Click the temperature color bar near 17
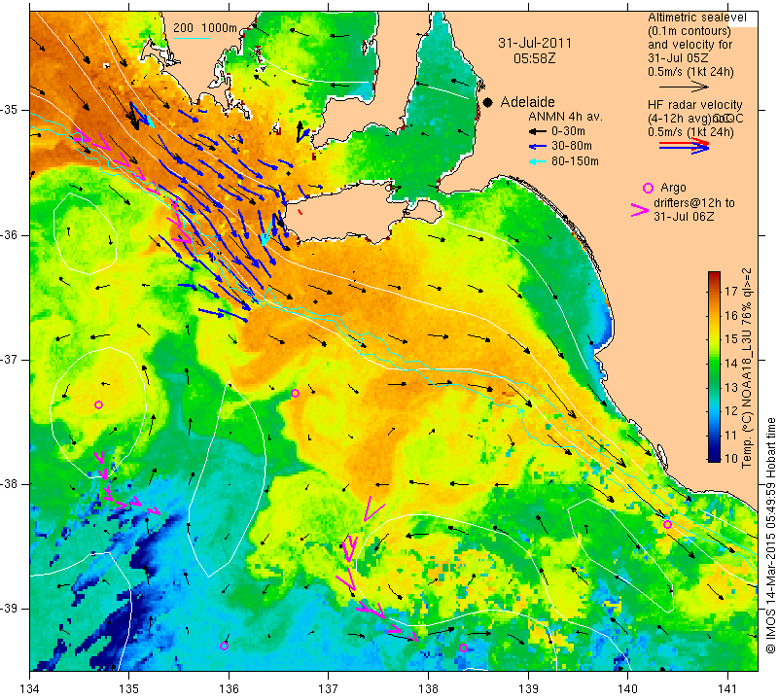The image size is (778, 700). [714, 291]
